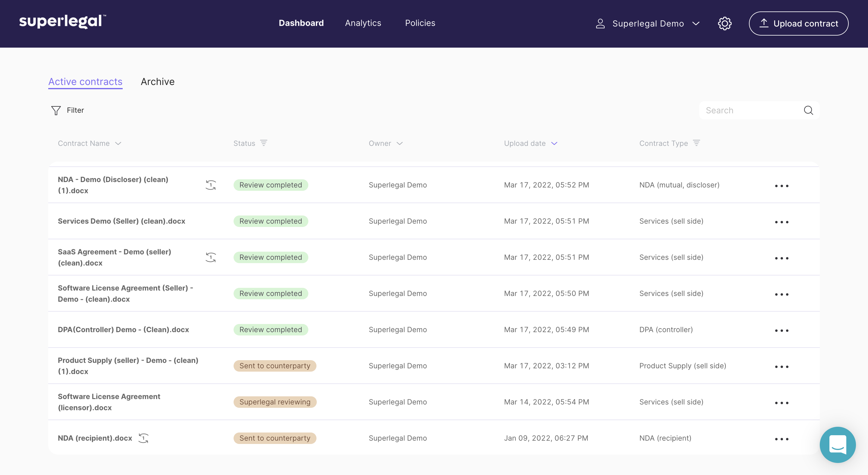Open more options for DPA(Controller) Demo row
The image size is (868, 475).
(782, 330)
